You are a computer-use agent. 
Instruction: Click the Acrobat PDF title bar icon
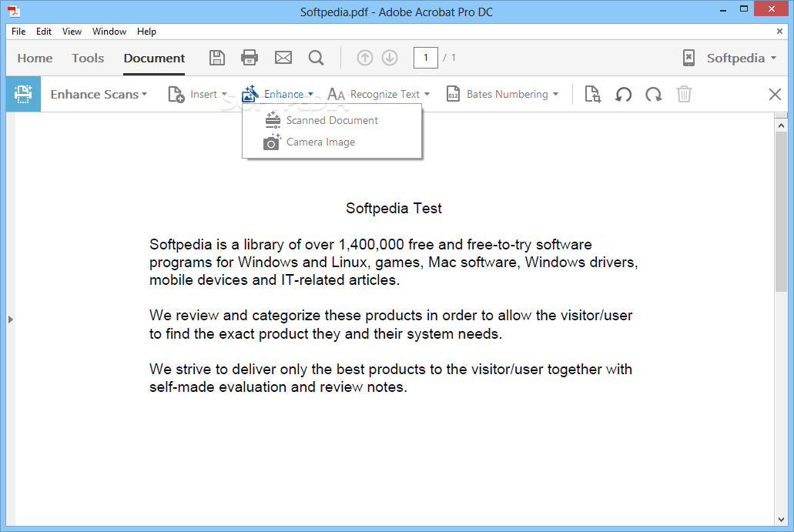(x=14, y=11)
